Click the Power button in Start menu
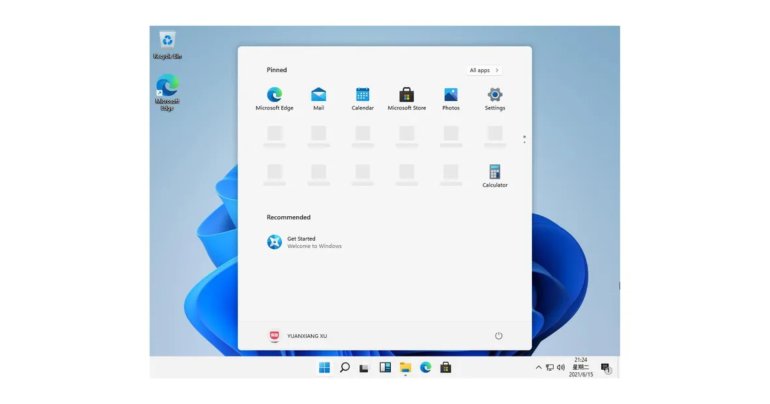Screen dimensions: 770x404 click(499, 336)
